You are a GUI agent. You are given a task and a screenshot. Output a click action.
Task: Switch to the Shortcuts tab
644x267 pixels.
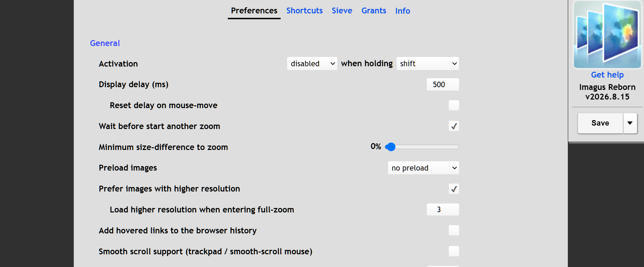304,11
